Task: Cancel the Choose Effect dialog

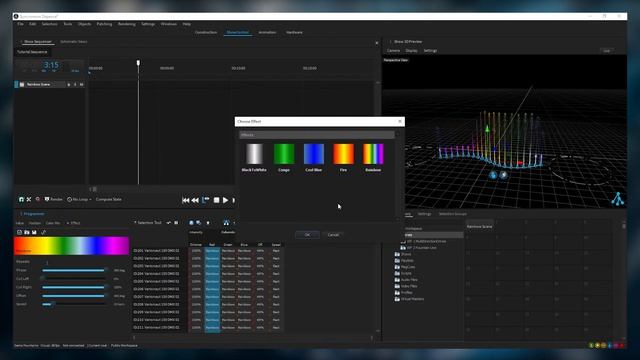Action: click(x=333, y=235)
